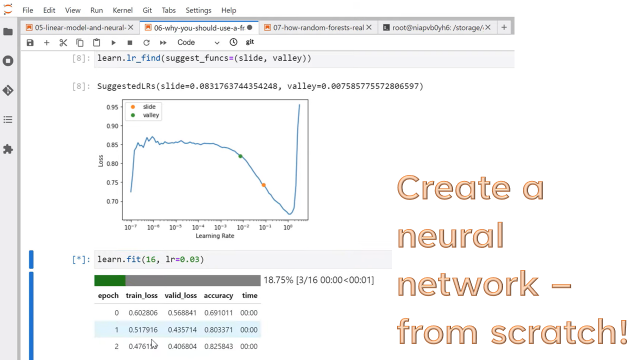Restart kernel and run all cells
640x360 pixels.
[163, 42]
